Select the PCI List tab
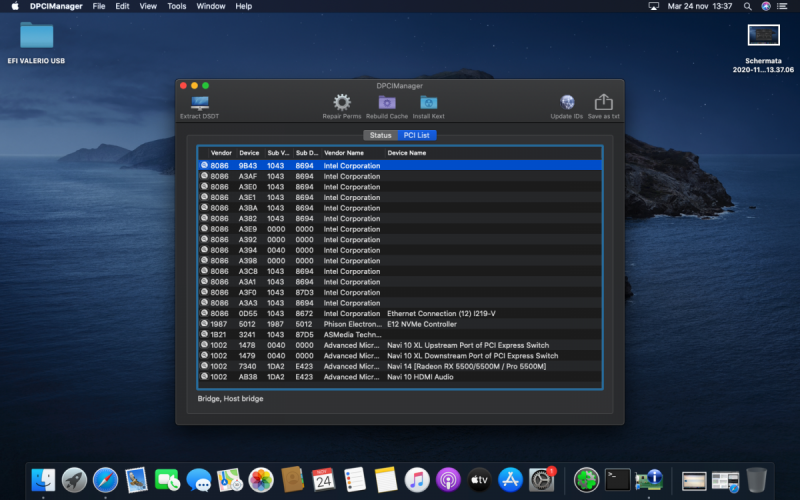This screenshot has height=500, width=800. click(417, 135)
